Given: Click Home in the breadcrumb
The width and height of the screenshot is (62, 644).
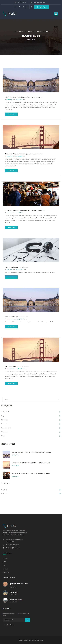Looking at the screenshot, I should click(29, 39).
